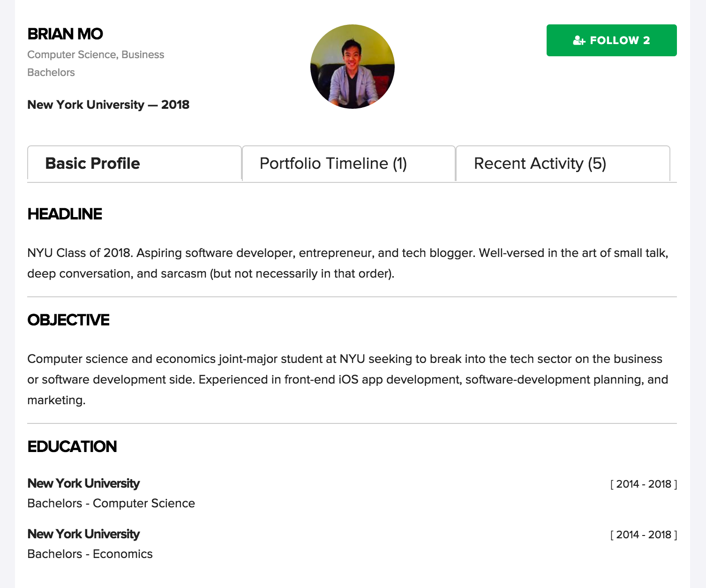Viewport: 706px width, 588px height.
Task: Select the "Computer Science, Business" subtitle
Action: (96, 54)
